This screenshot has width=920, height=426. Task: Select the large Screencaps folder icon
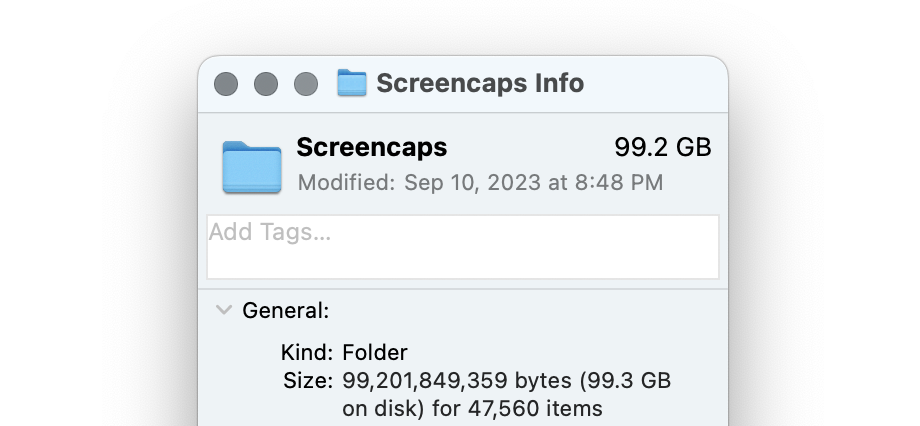pyautogui.click(x=252, y=166)
